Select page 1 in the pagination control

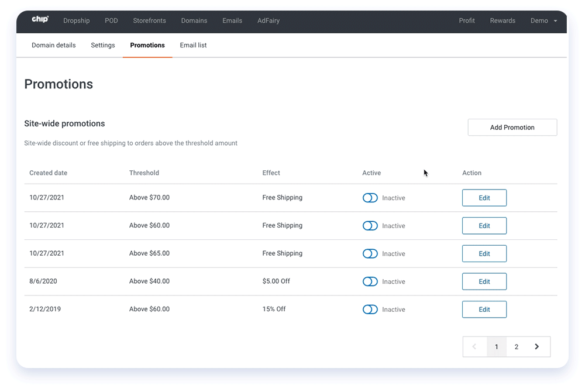tap(497, 346)
